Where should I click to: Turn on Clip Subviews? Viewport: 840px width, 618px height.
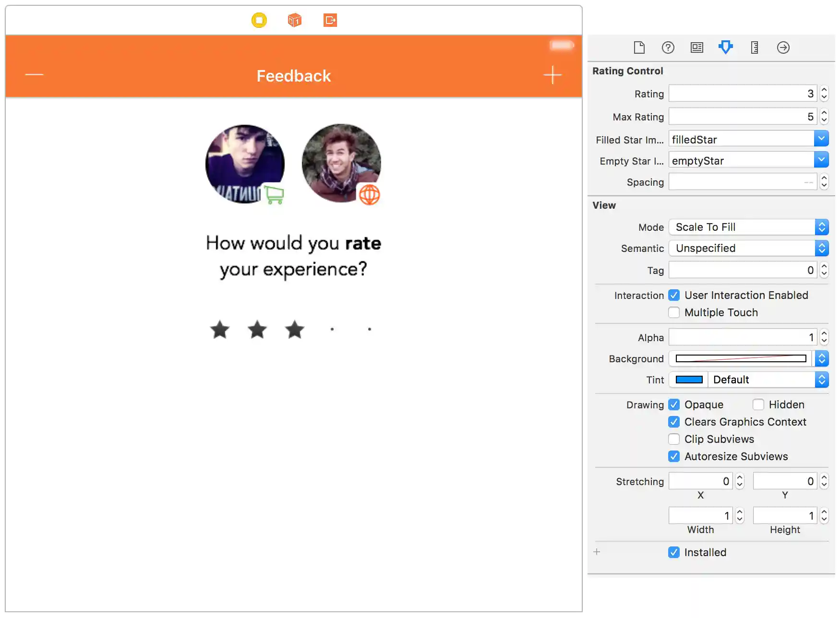pyautogui.click(x=674, y=439)
